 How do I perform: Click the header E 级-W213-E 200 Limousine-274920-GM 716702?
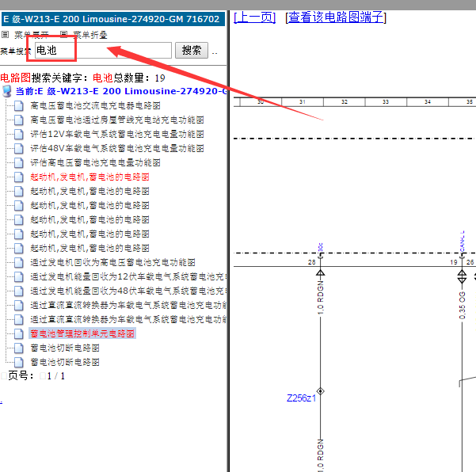[x=112, y=19]
